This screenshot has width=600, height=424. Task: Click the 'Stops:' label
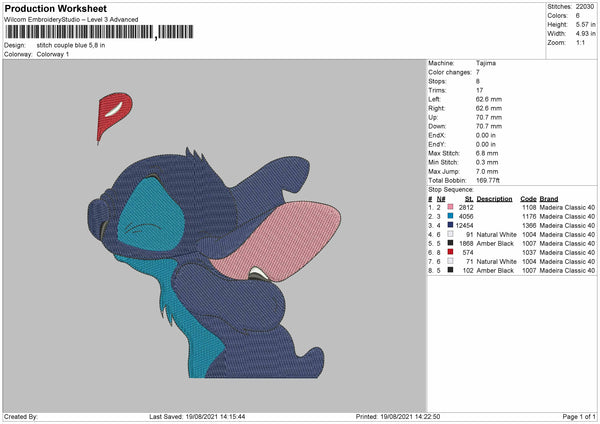pyautogui.click(x=437, y=81)
